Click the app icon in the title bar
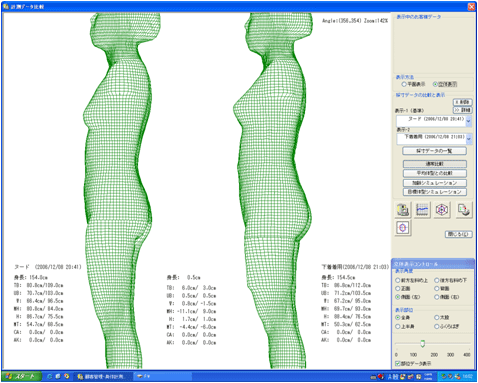 6,6
